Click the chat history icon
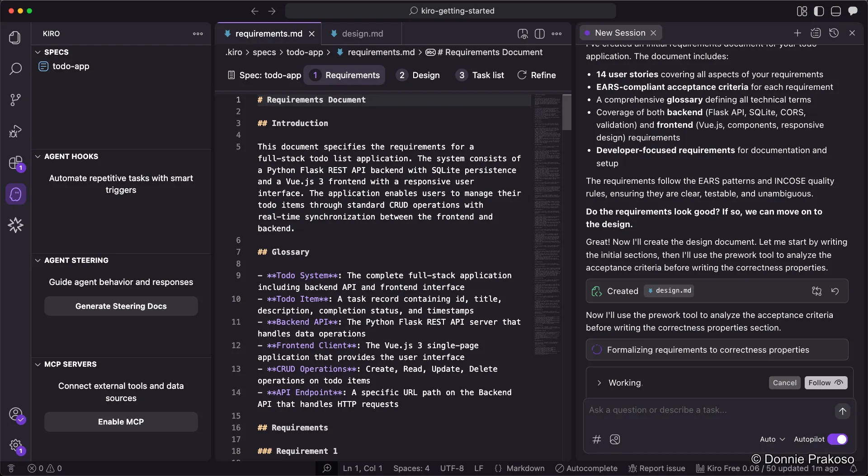The height and width of the screenshot is (476, 868). click(834, 33)
